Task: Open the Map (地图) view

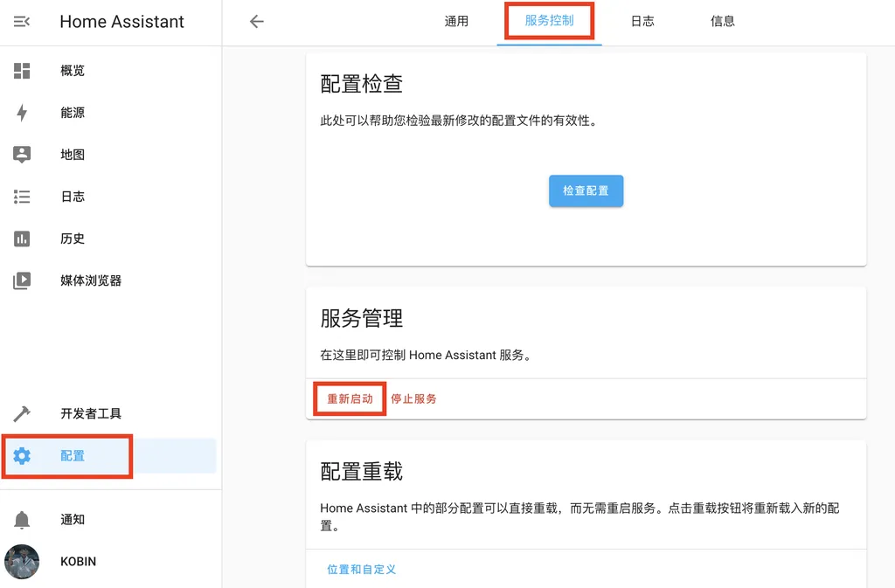Action: (x=73, y=155)
